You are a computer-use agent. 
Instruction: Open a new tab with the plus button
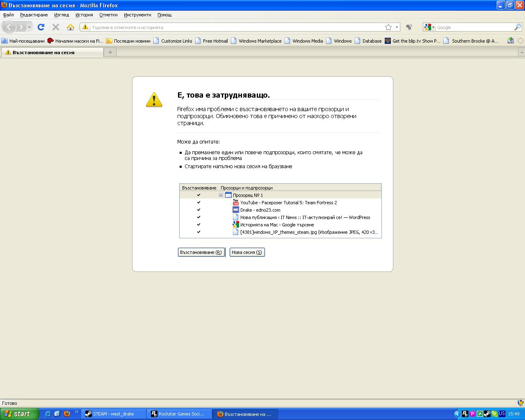110,52
